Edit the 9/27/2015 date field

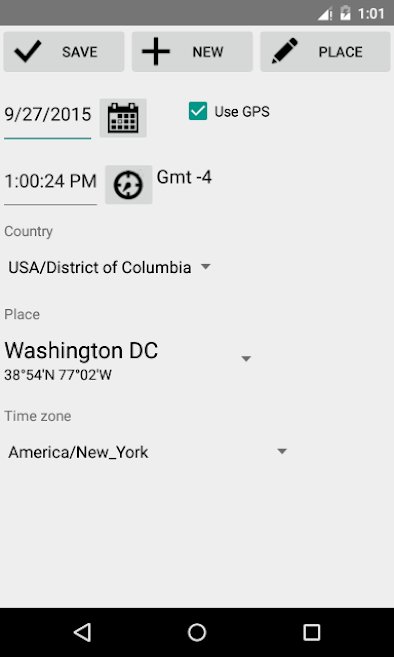48,115
